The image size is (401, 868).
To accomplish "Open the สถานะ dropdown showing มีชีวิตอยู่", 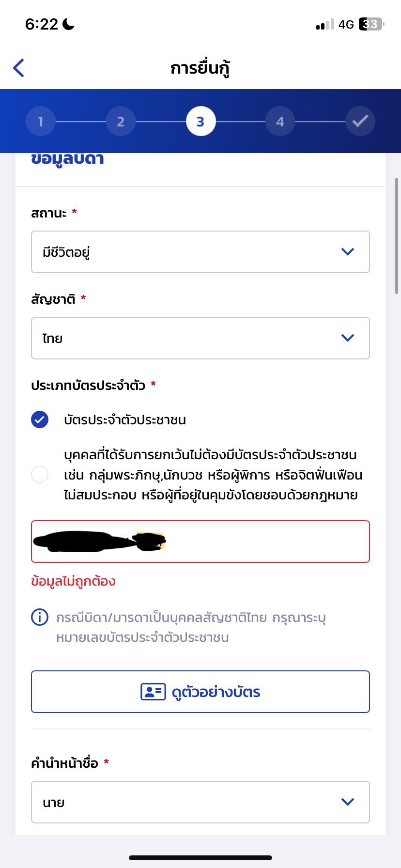I will coord(200,252).
